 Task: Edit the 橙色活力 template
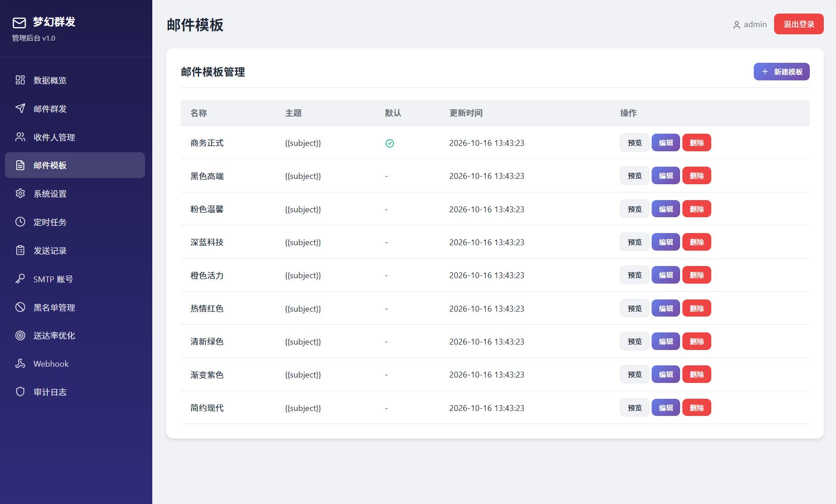pos(666,275)
